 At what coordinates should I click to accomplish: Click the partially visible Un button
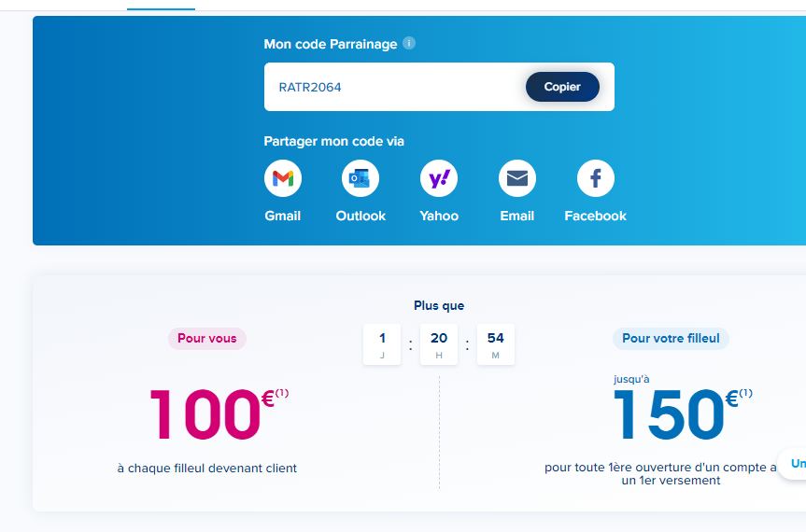(795, 464)
